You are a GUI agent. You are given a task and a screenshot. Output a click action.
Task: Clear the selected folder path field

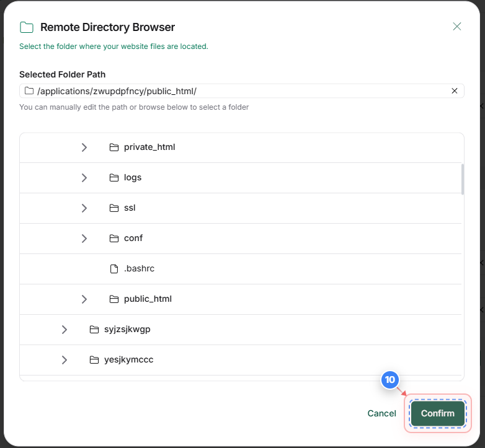[455, 91]
